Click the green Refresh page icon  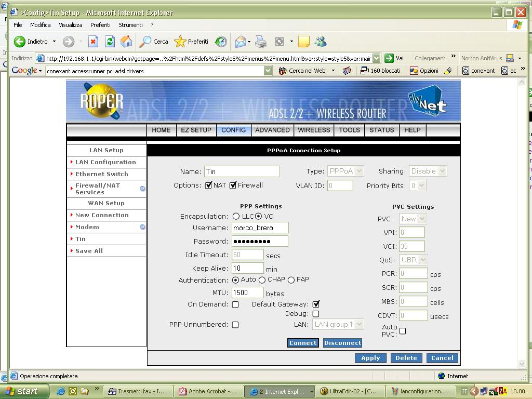pyautogui.click(x=110, y=42)
